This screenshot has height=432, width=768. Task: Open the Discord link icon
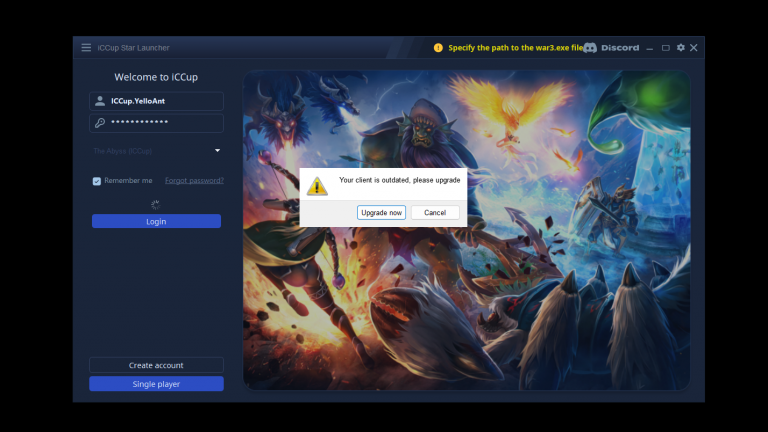click(x=590, y=48)
